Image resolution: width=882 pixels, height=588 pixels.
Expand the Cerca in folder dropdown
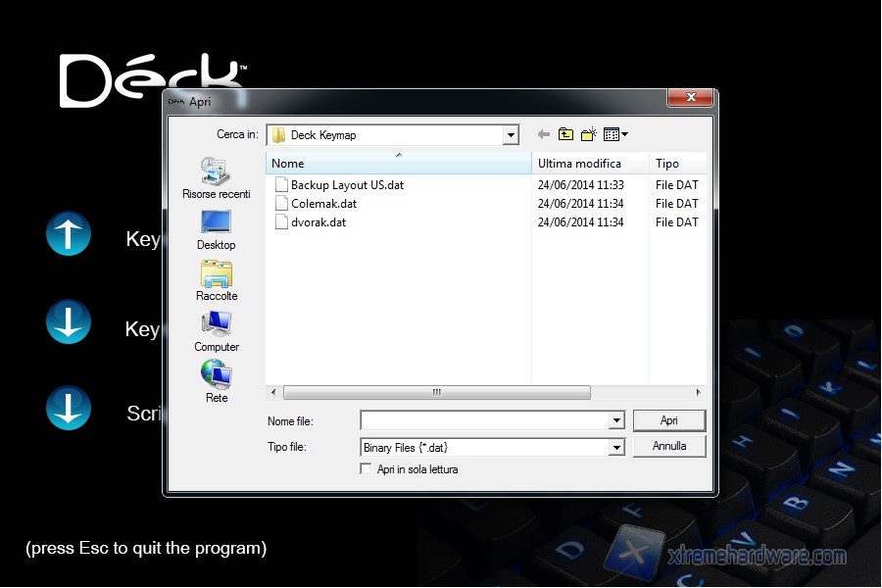pos(510,135)
